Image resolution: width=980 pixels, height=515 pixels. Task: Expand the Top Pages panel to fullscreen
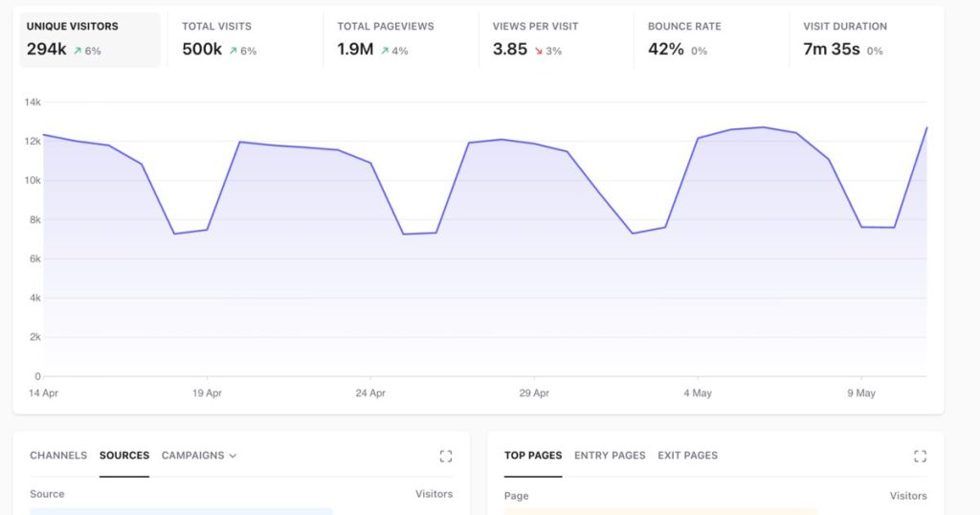920,457
